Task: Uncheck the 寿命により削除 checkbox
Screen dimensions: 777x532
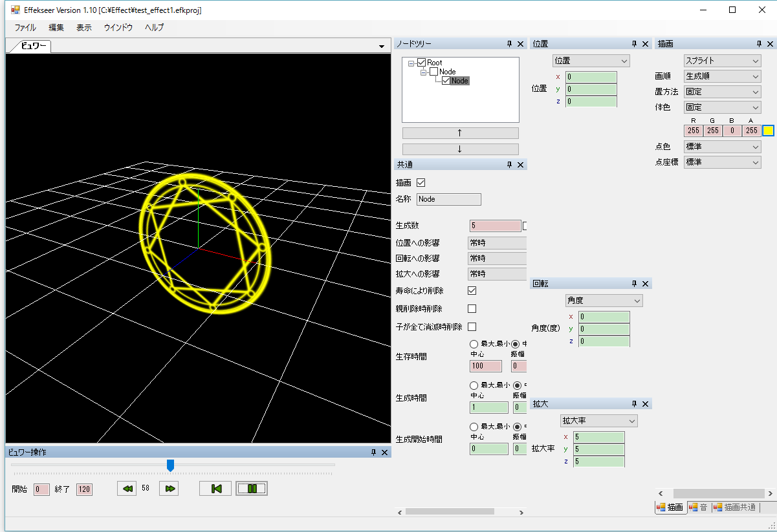Action: (x=472, y=290)
